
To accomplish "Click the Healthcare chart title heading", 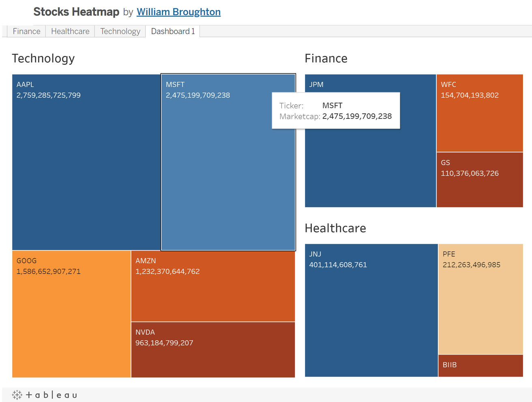I will point(335,228).
